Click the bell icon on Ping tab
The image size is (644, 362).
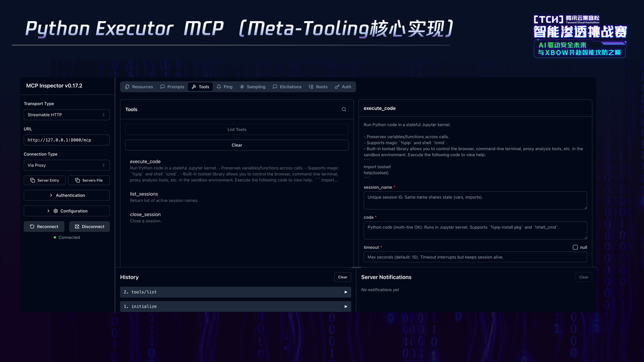coord(219,87)
